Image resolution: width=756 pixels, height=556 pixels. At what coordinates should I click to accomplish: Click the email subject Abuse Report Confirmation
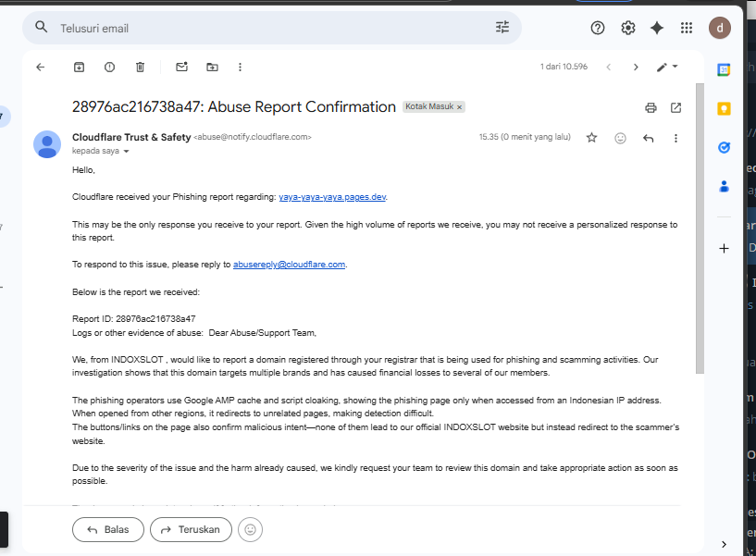click(x=234, y=106)
